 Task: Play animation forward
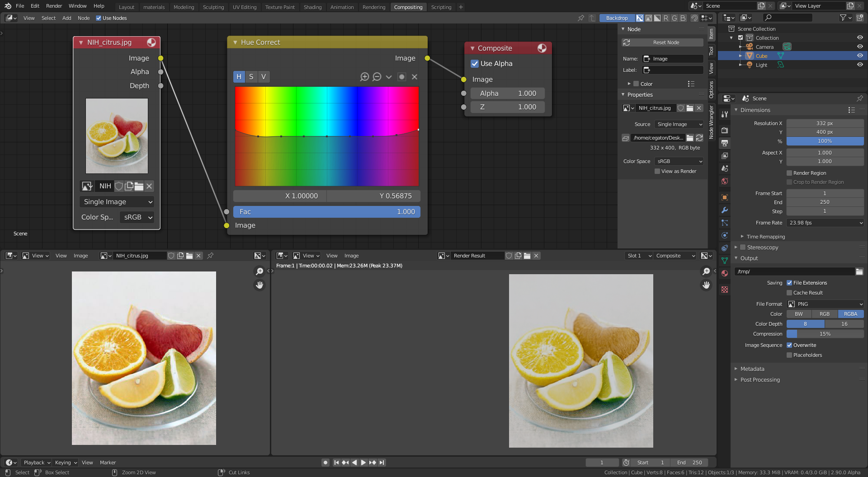pos(363,463)
